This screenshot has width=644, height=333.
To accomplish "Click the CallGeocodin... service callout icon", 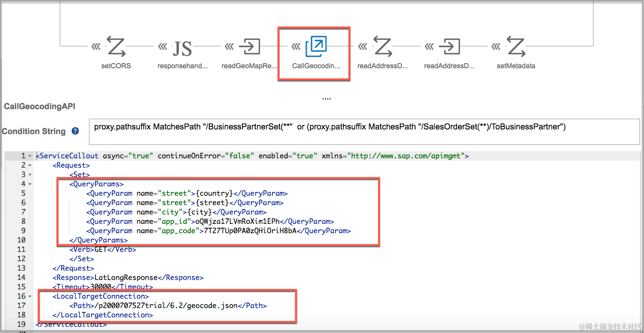I will tap(316, 46).
